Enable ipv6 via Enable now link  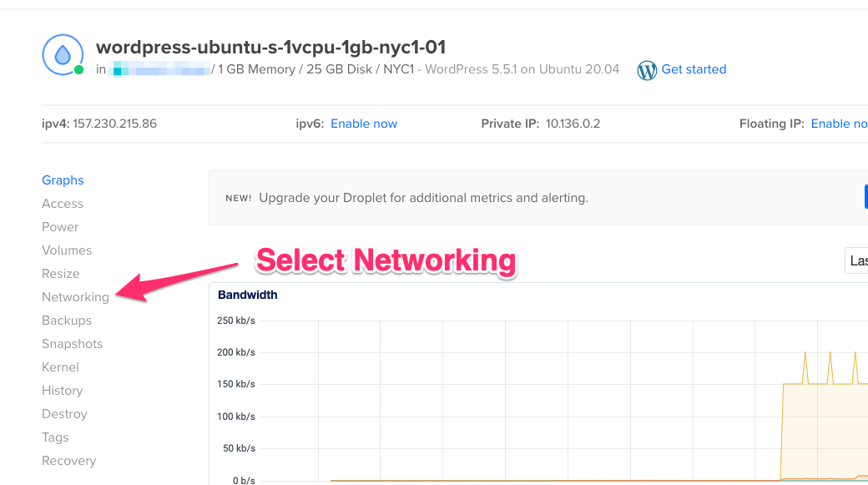(364, 124)
